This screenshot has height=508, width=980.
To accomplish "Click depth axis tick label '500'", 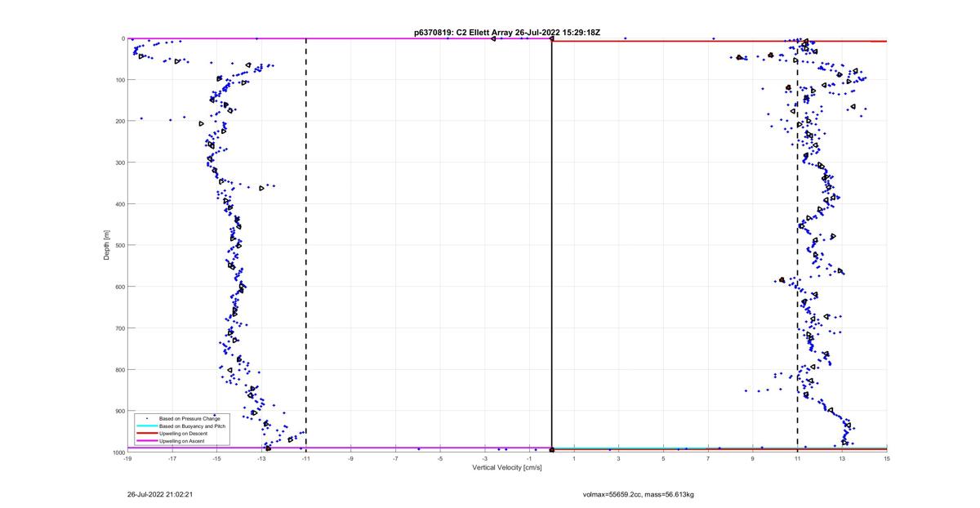I will 119,245.
